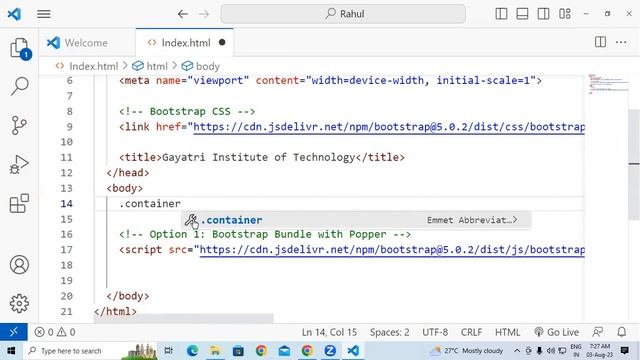
Task: Open the Run and Debug view
Action: pyautogui.click(x=19, y=164)
